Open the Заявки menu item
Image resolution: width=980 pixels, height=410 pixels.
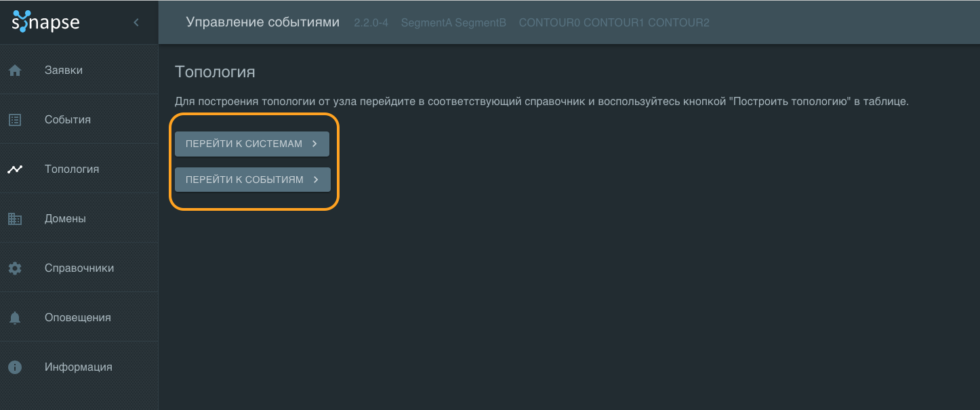(x=64, y=70)
